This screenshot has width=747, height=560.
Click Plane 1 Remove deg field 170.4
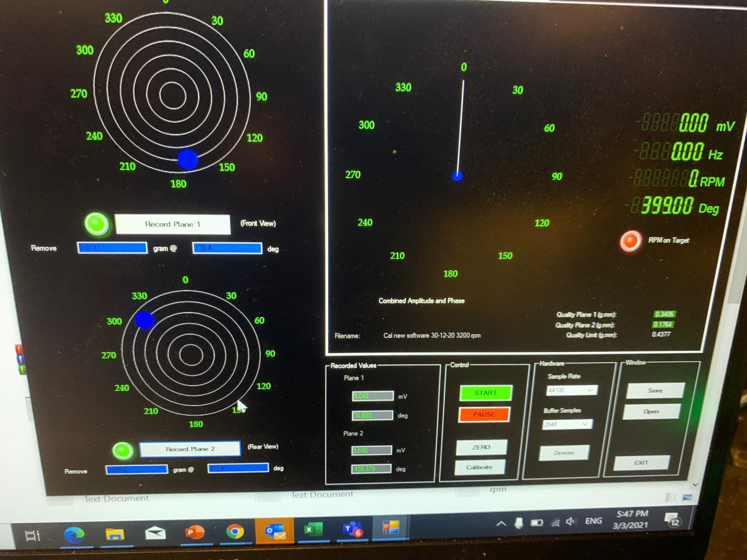(227, 248)
